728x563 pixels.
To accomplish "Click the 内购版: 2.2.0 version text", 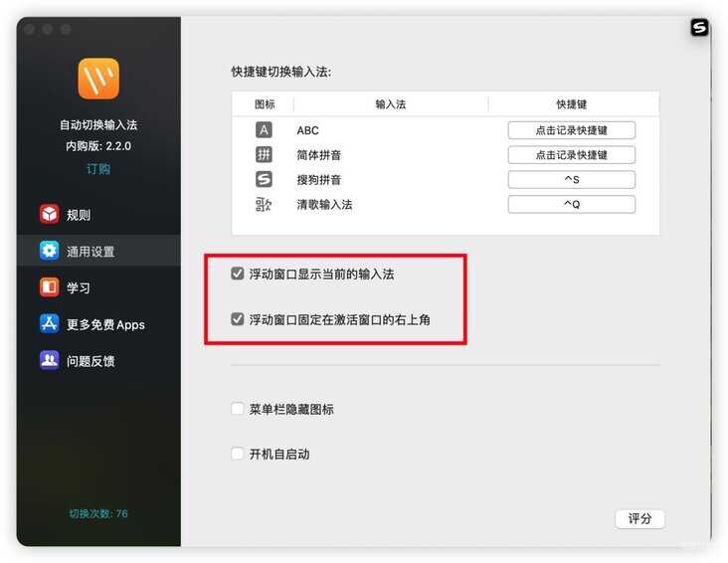I will [x=98, y=146].
